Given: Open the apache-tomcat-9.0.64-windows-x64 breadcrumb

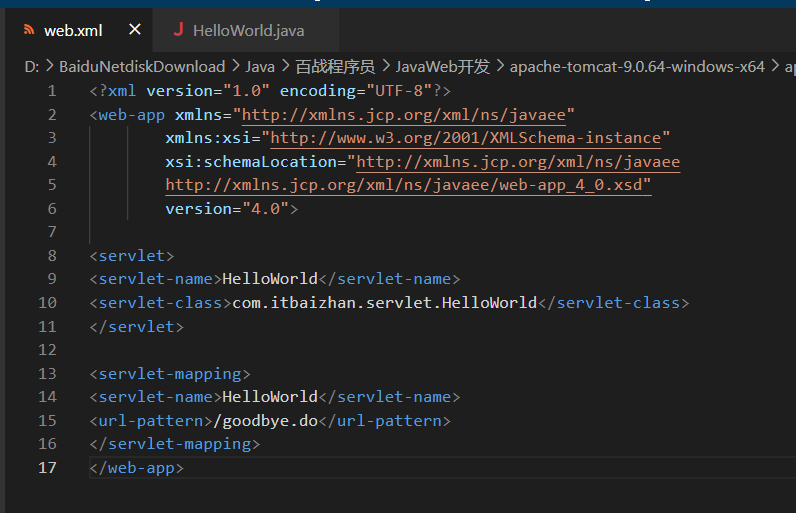Looking at the screenshot, I should click(637, 66).
